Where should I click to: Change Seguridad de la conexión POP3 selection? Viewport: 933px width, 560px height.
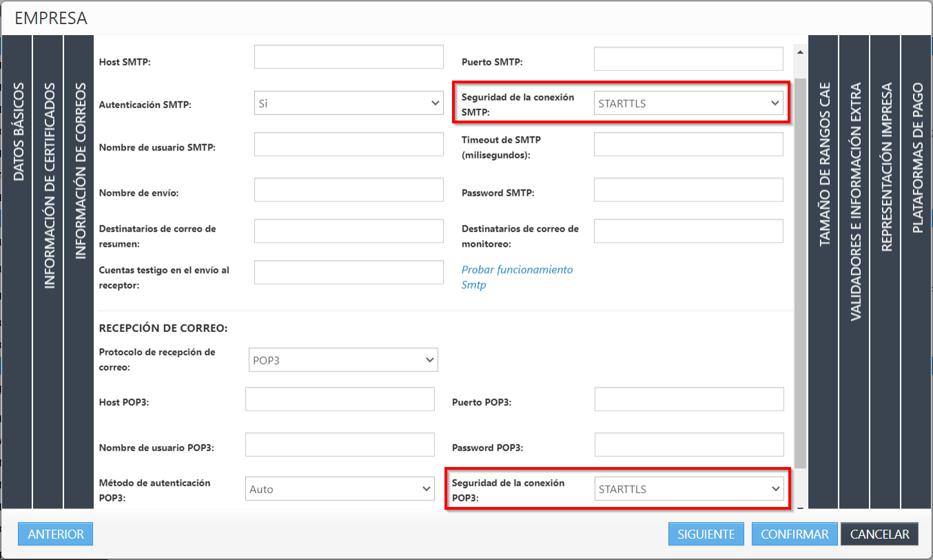pos(688,489)
